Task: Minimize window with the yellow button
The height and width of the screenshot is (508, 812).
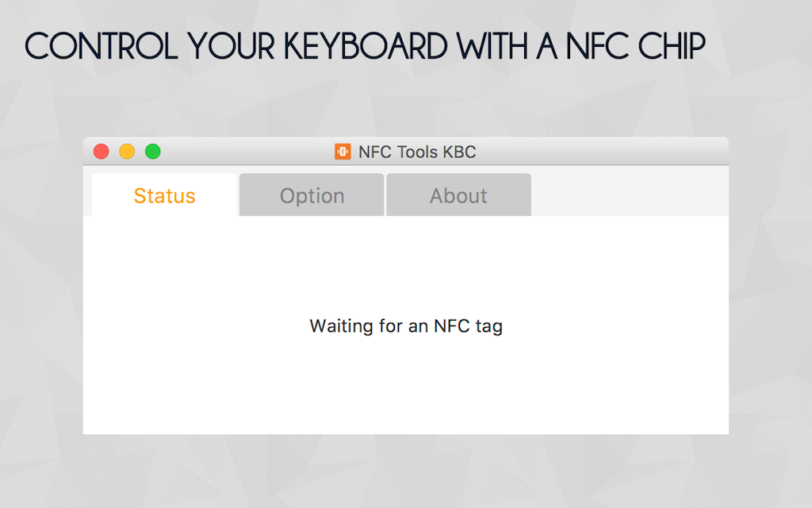Action: (x=127, y=152)
